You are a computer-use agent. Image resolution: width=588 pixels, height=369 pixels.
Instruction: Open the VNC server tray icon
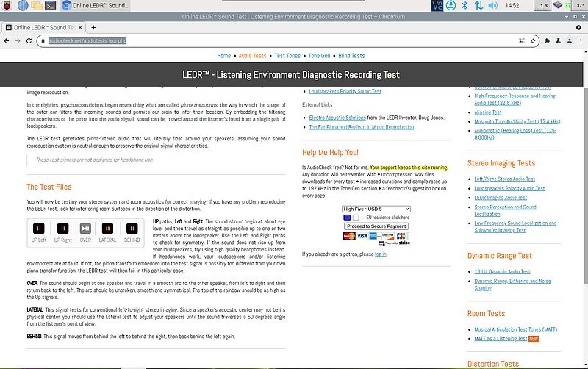pos(437,5)
